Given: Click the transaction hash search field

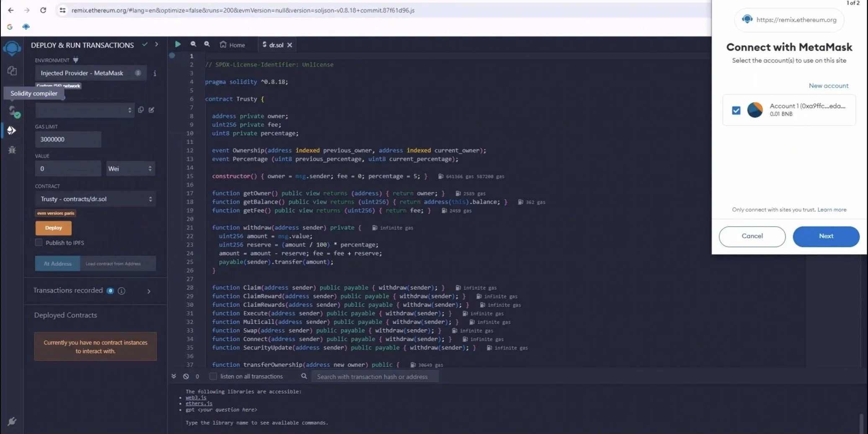Looking at the screenshot, I should point(375,377).
